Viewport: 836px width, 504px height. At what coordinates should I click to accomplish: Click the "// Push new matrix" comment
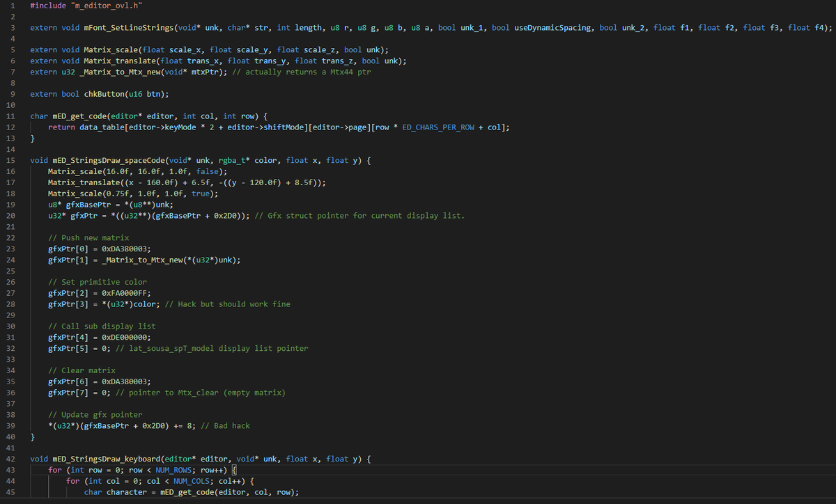[88, 238]
